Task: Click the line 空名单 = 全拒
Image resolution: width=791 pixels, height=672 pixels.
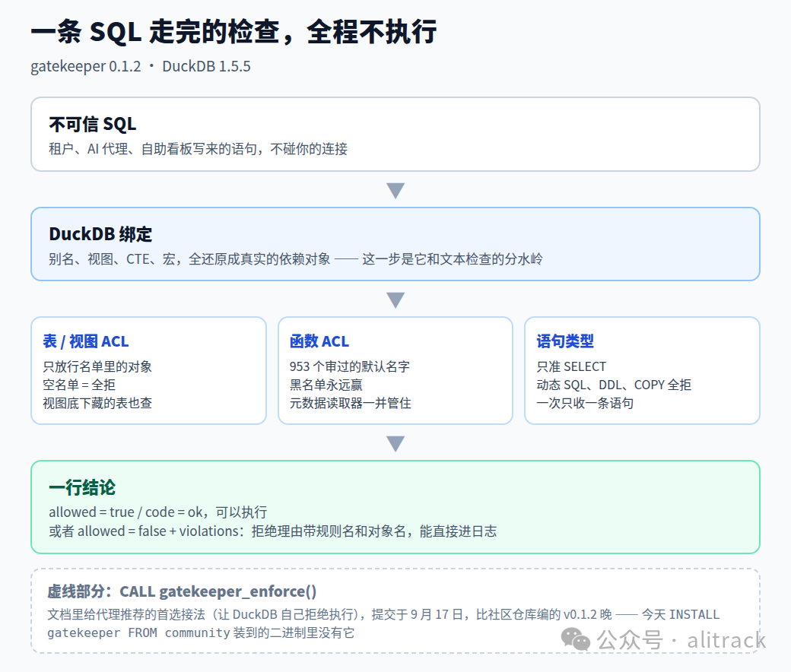Action: point(79,385)
